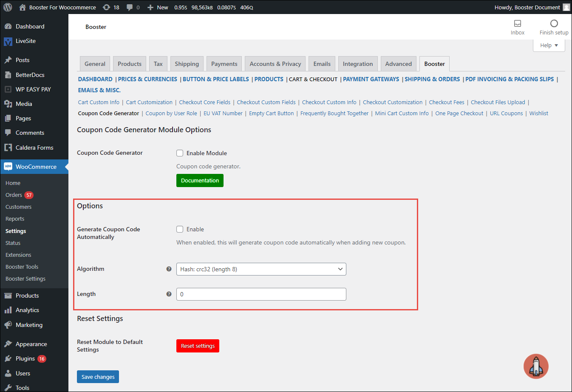
Task: Click the Appearance paintbrush icon
Action: (x=8, y=344)
